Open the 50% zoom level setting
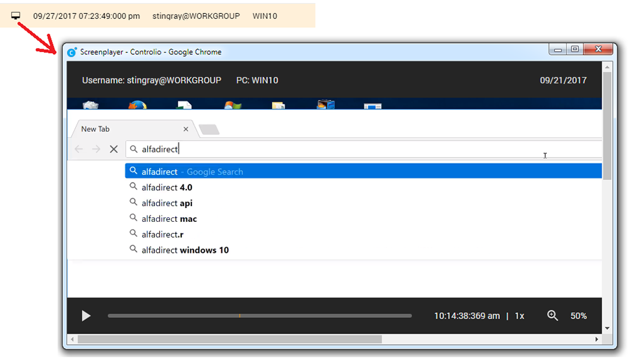 pyautogui.click(x=578, y=316)
